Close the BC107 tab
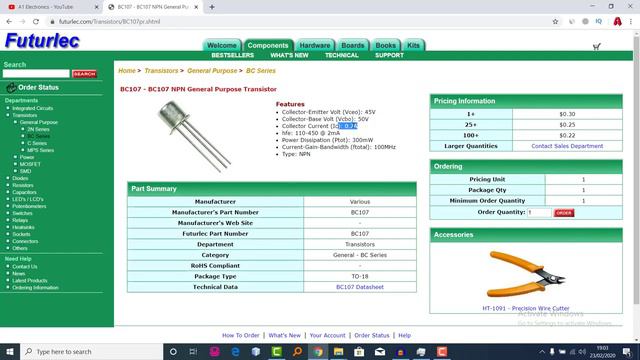This screenshot has width=640, height=360. 196,7
